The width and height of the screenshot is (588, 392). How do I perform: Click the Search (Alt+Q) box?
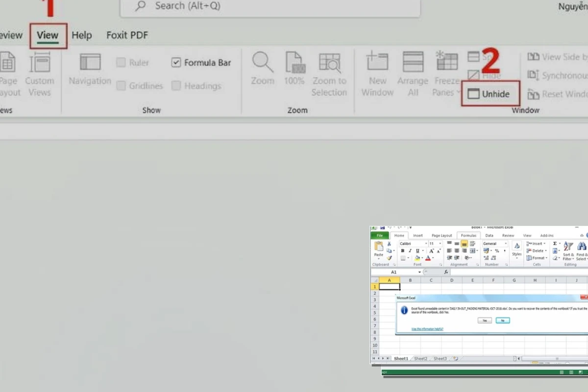click(270, 6)
